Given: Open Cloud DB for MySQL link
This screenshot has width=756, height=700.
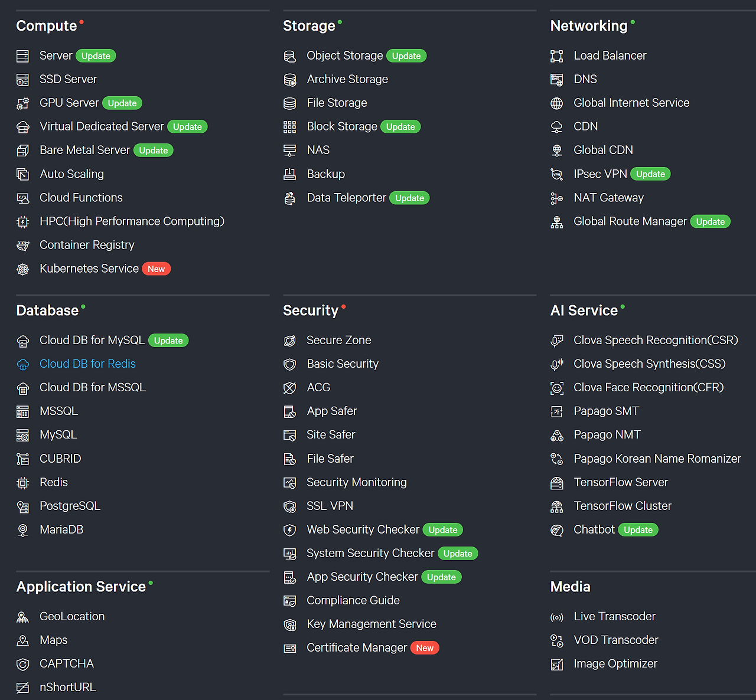Looking at the screenshot, I should click(x=92, y=340).
